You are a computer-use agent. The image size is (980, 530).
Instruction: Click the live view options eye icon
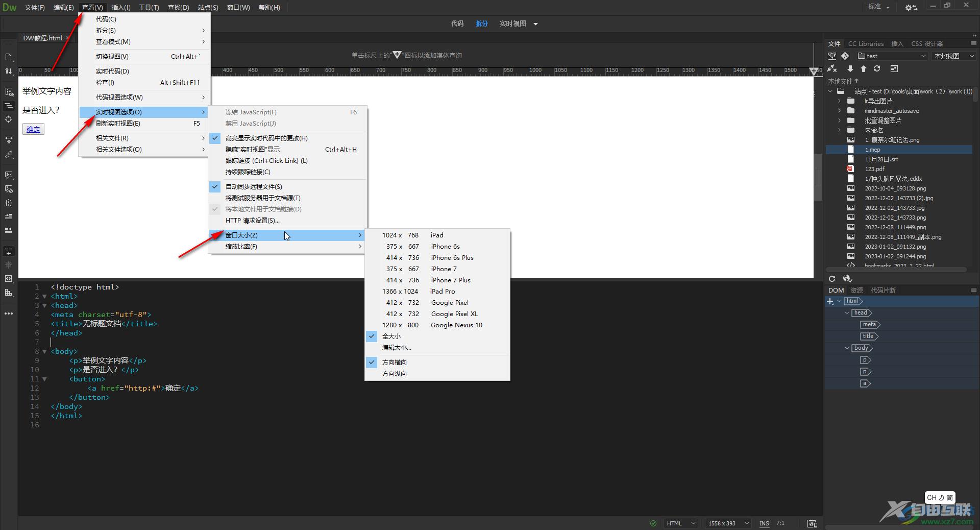(9, 92)
